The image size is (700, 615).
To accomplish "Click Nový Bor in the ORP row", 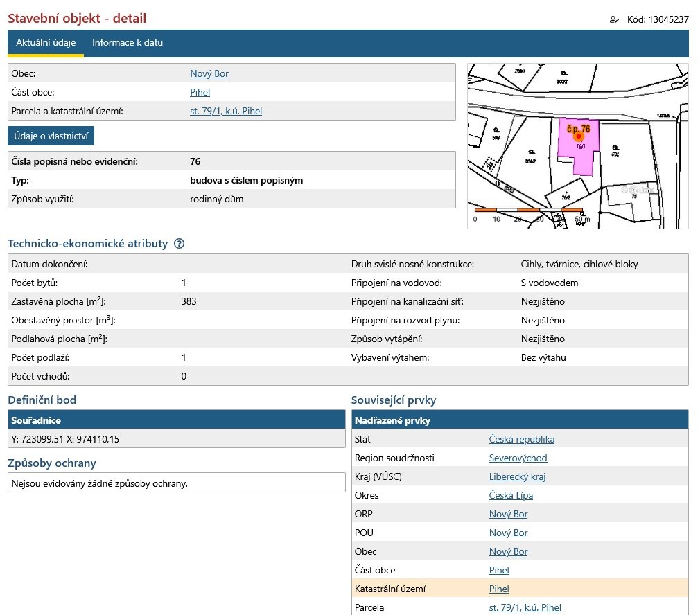I will 508,514.
